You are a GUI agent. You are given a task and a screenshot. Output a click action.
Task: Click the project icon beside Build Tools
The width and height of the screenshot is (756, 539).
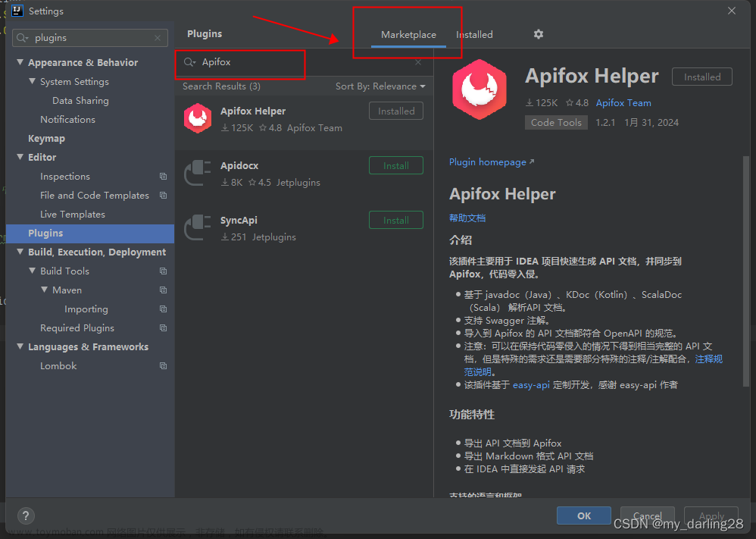[164, 271]
